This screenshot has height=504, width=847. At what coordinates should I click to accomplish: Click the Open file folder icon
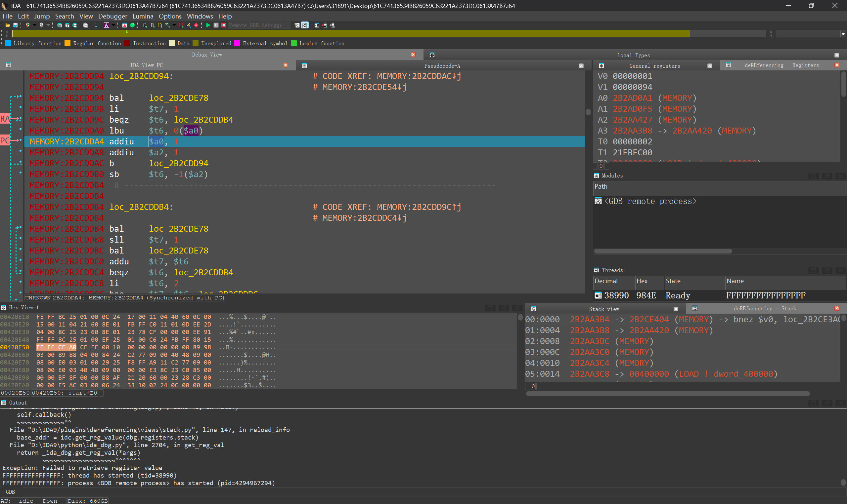tap(8, 25)
